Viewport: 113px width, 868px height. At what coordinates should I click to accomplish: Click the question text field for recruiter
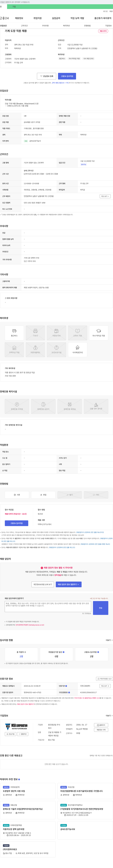pos(48,607)
